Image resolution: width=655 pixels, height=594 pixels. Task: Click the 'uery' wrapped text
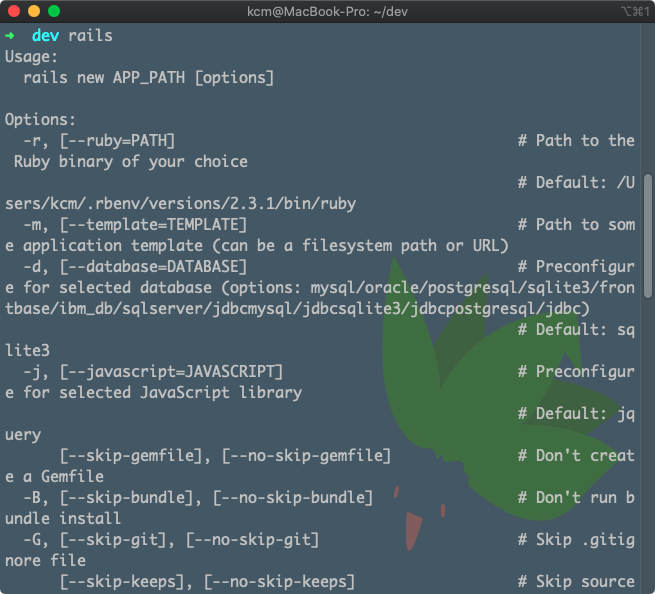(23, 435)
